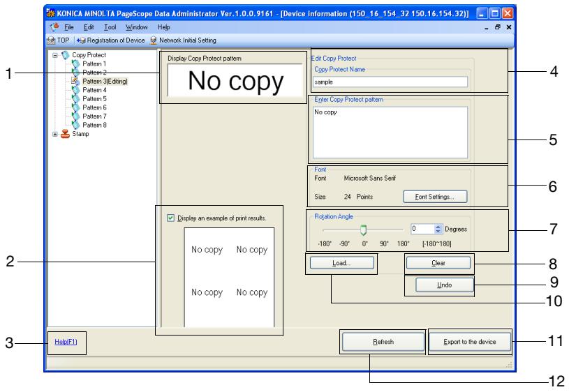Click the menu bar application icon beside File

tap(54, 27)
